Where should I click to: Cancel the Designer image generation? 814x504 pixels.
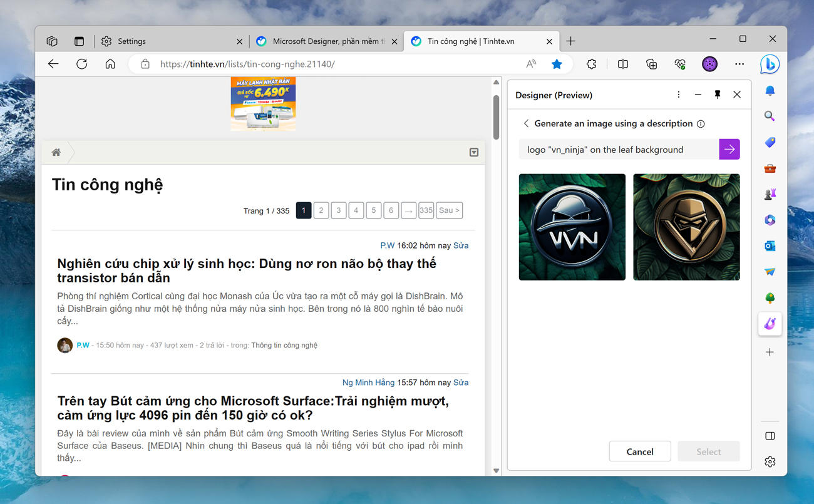640,451
